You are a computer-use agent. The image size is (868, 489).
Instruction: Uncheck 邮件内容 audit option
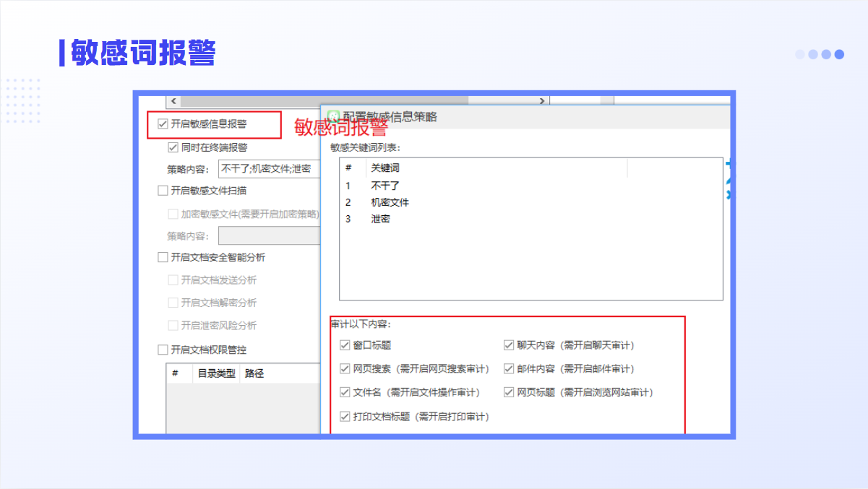coord(509,369)
